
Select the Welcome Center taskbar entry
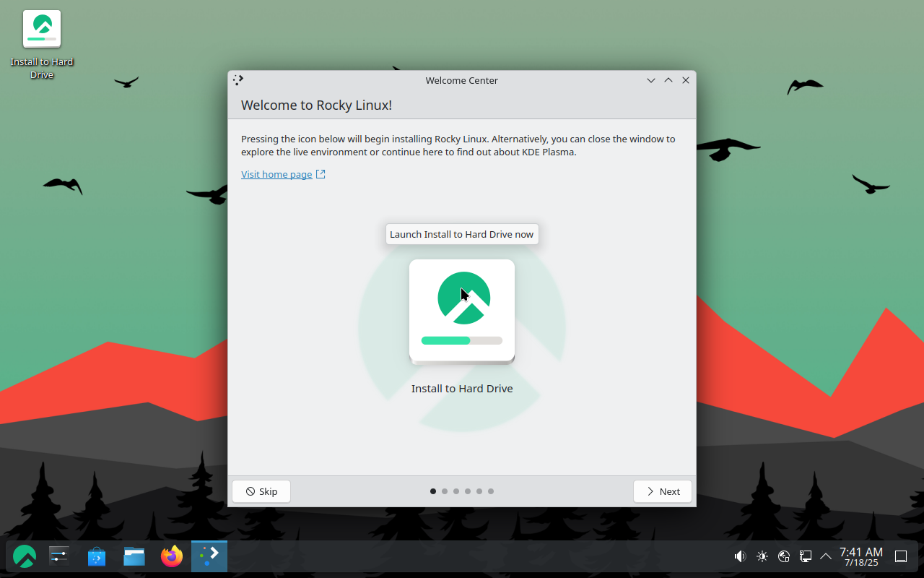point(209,556)
